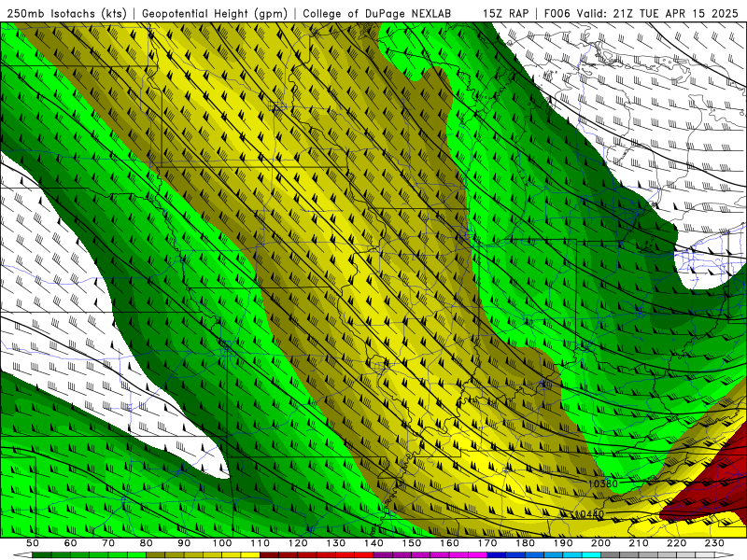Click the 210 value on the color scale
This screenshot has height=560, width=747.
pos(639,543)
